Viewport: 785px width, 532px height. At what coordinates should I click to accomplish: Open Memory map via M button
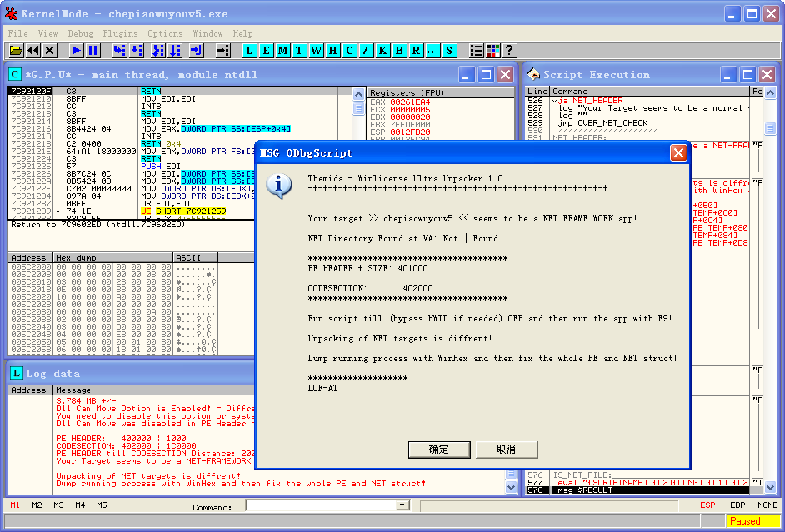[x=282, y=50]
